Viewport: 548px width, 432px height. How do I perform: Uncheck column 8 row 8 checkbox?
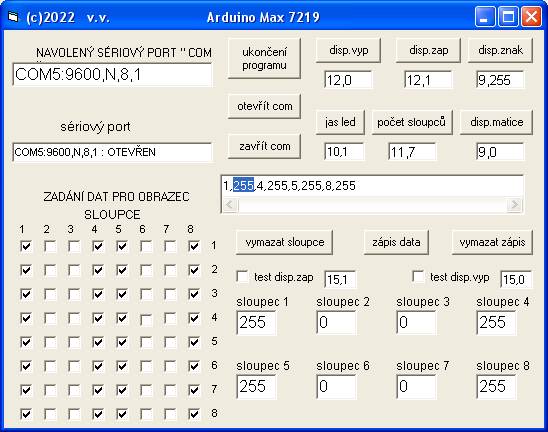click(x=194, y=414)
